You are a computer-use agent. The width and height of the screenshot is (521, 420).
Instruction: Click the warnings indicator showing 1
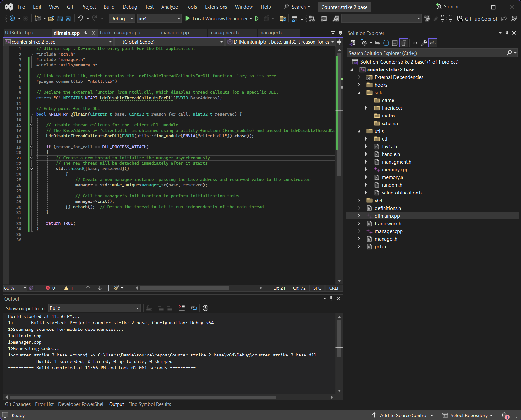pyautogui.click(x=68, y=288)
